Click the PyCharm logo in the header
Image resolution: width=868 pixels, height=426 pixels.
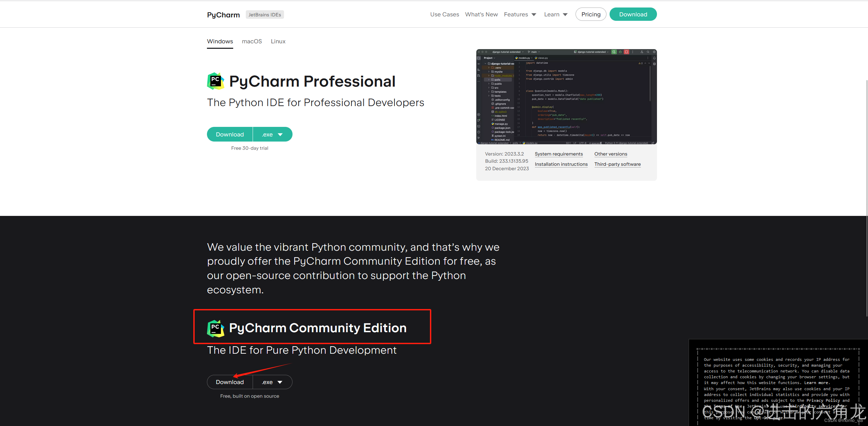pyautogui.click(x=223, y=15)
